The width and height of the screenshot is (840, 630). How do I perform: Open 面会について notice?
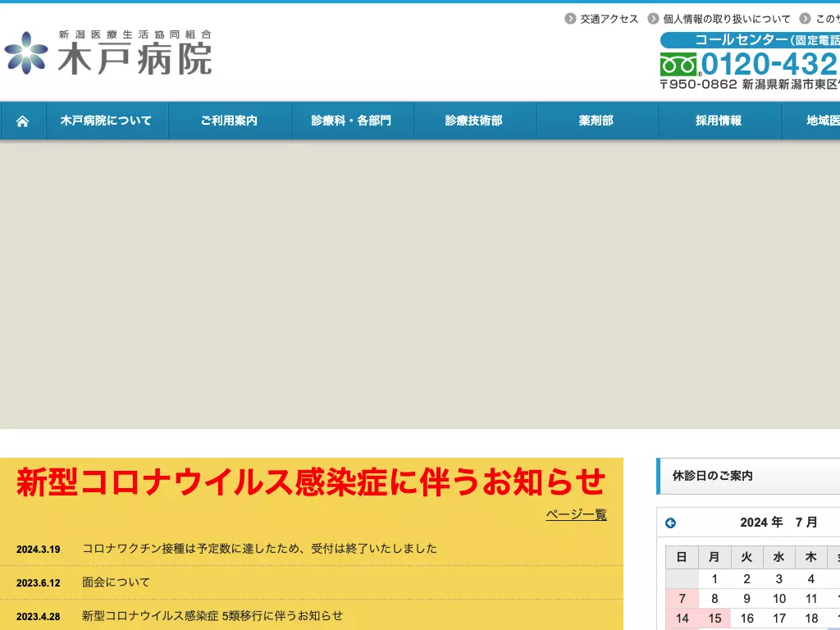coord(116,582)
